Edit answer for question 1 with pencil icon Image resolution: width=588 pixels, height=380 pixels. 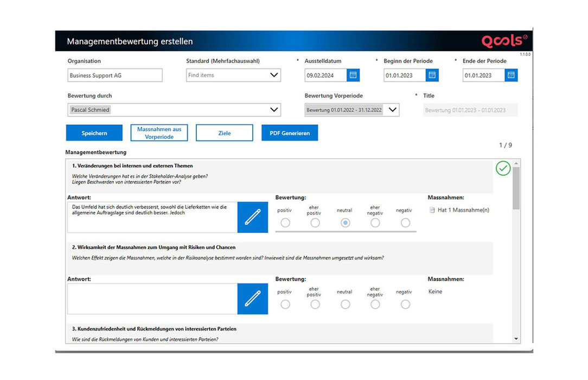(253, 217)
